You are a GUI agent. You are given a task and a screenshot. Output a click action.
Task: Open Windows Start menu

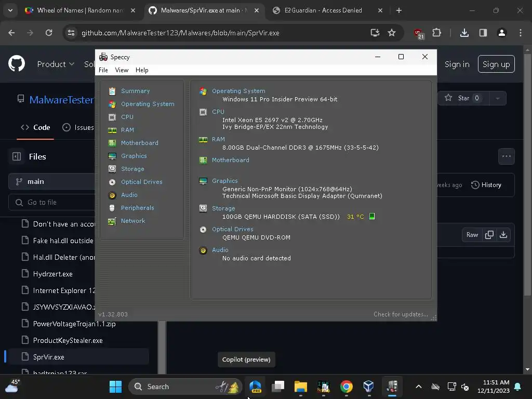[115, 387]
